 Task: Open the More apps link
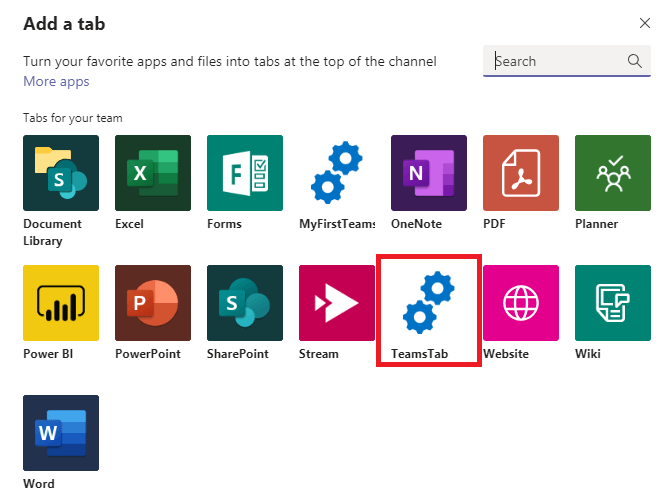56,81
